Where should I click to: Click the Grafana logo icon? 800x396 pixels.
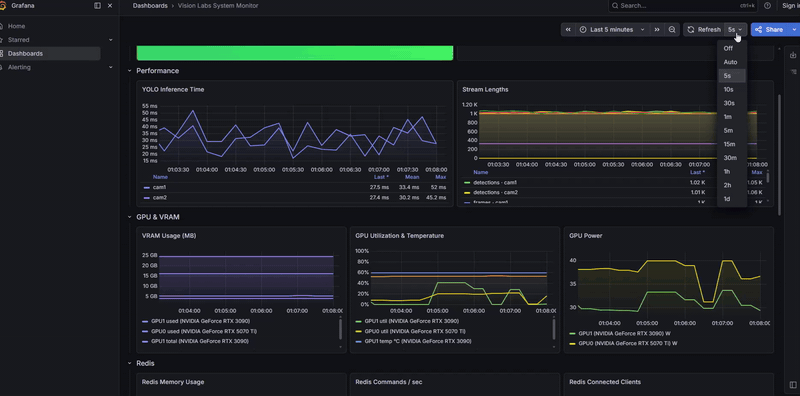pos(2,6)
